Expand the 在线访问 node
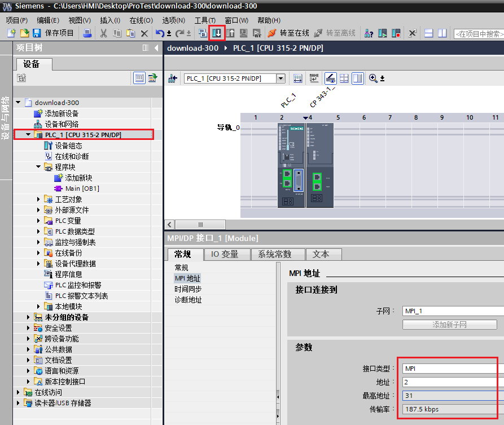 tap(18, 392)
